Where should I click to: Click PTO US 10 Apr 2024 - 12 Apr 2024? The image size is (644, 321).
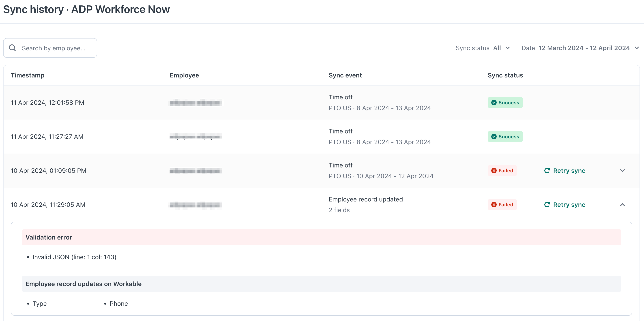381,176
